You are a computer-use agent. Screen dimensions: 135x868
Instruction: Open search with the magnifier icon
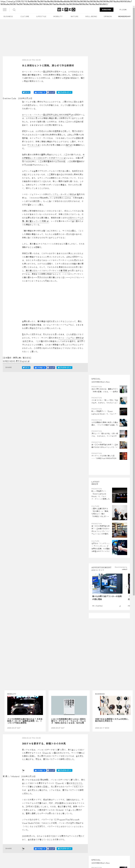[x=14, y=10]
